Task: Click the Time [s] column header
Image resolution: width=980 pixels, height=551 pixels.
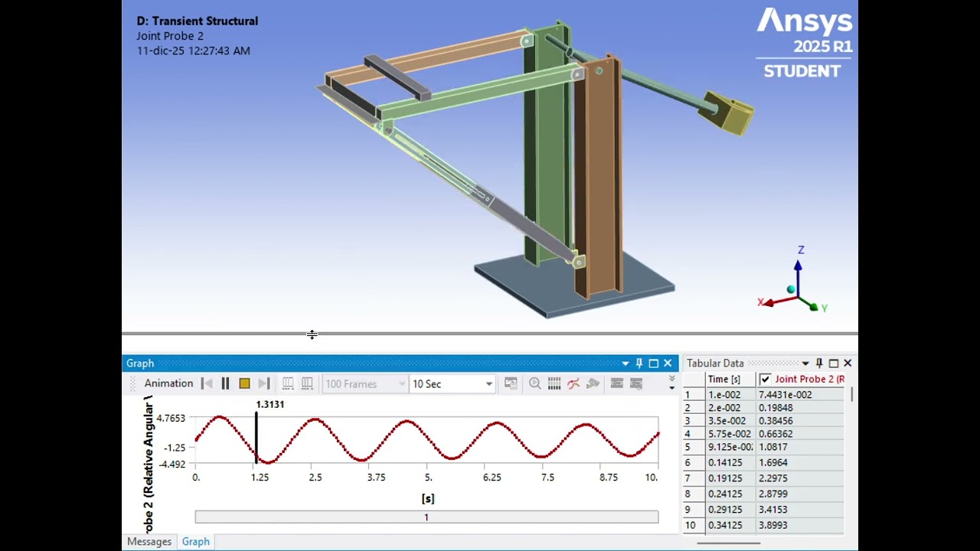Action: pos(730,380)
